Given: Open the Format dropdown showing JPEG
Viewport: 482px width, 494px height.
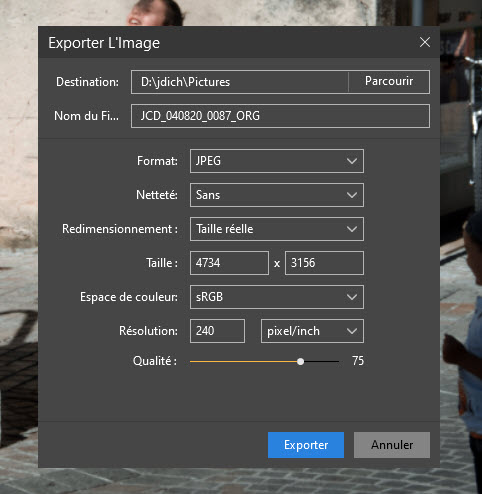Looking at the screenshot, I should click(x=277, y=161).
